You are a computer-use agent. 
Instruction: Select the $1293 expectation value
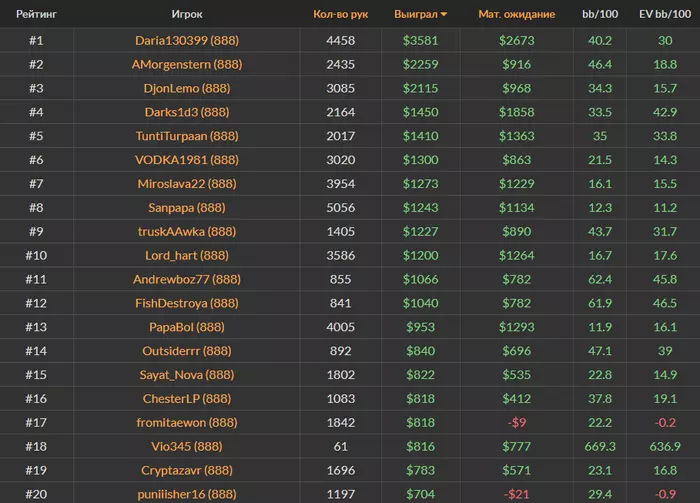click(x=517, y=327)
